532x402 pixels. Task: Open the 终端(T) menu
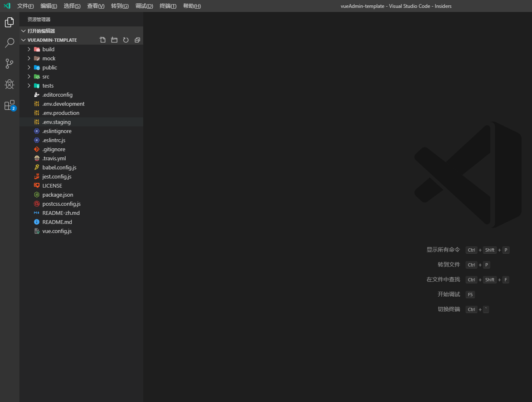168,6
